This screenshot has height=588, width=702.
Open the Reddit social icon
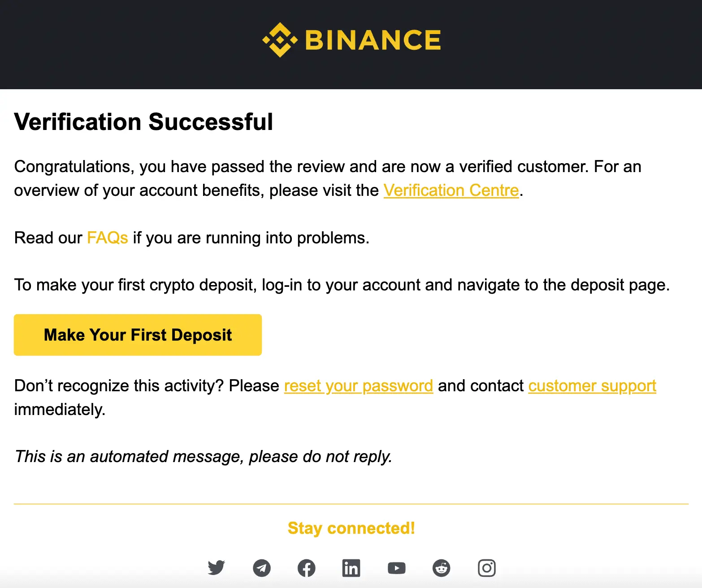pyautogui.click(x=442, y=568)
